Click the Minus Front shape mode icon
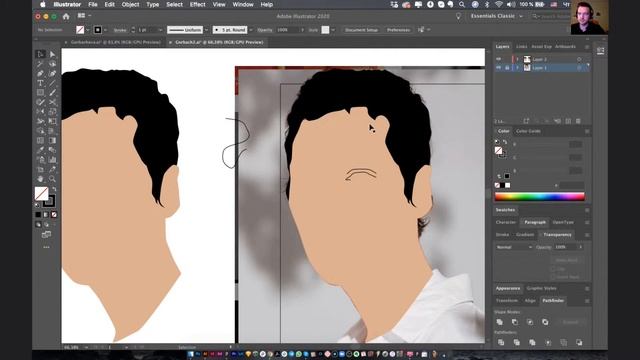This screenshot has height=360, width=640. [515, 322]
